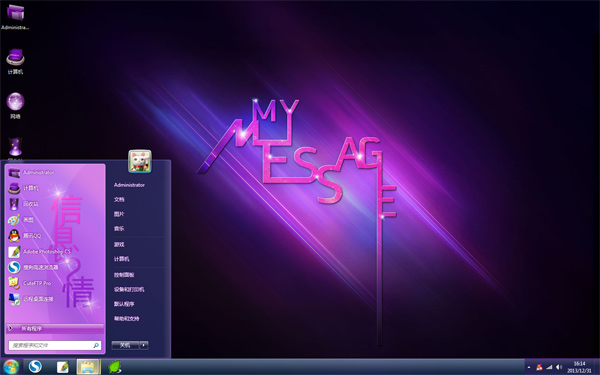The width and height of the screenshot is (600, 375).
Task: Open shutdown options arrow menu
Action: [x=144, y=345]
